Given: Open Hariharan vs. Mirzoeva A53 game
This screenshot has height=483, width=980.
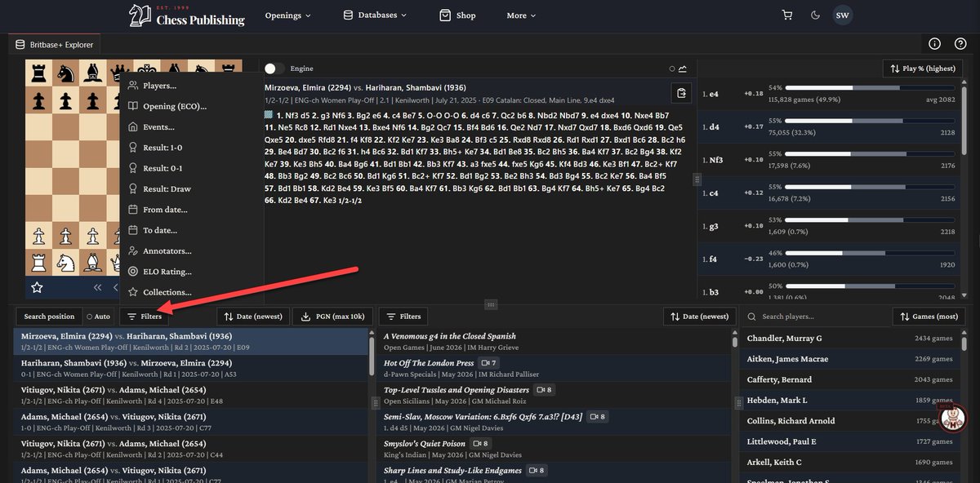Looking at the screenshot, I should 191,369.
